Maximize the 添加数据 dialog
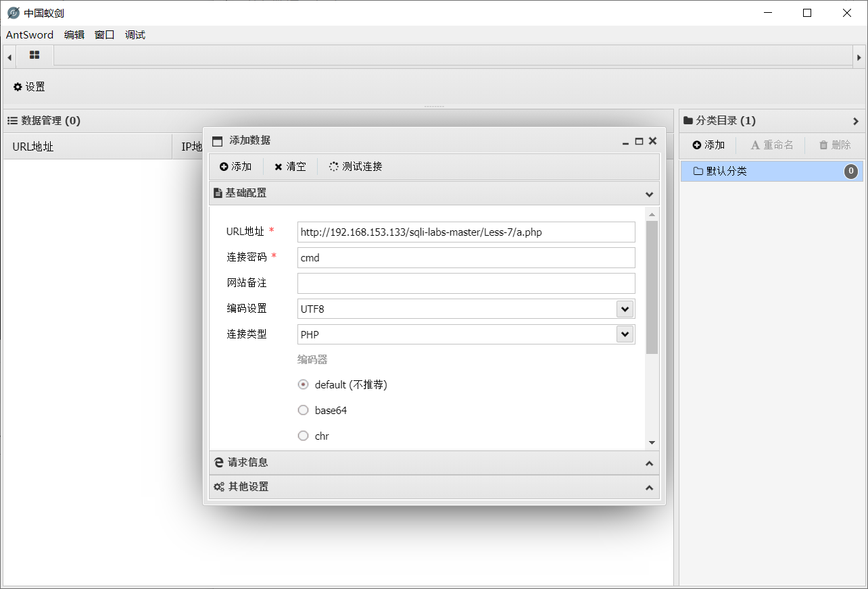The width and height of the screenshot is (868, 589). (x=639, y=141)
